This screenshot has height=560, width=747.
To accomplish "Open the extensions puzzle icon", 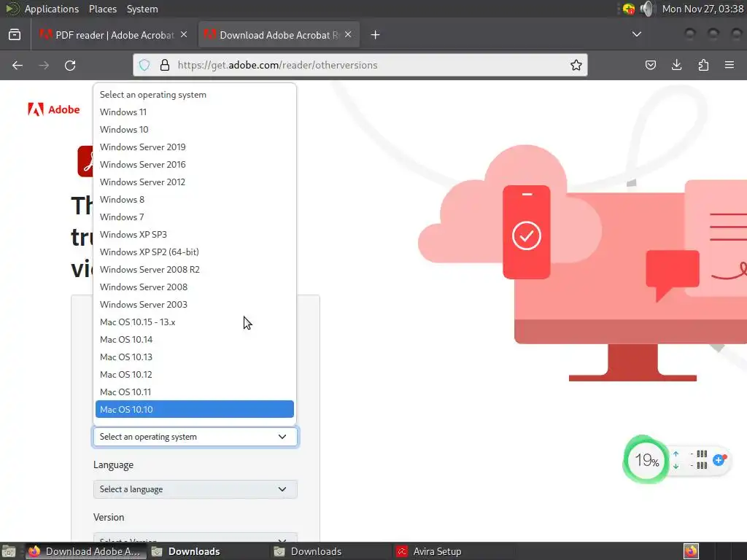I will pyautogui.click(x=703, y=65).
